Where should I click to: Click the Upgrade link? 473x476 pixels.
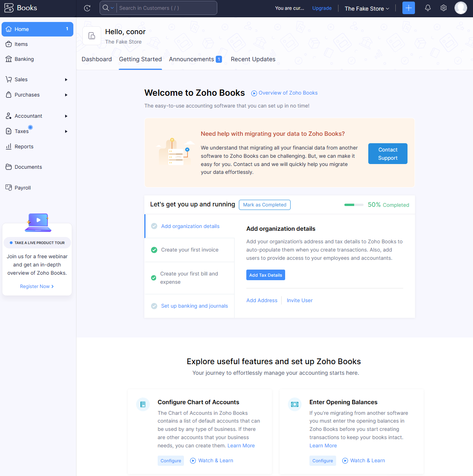322,8
